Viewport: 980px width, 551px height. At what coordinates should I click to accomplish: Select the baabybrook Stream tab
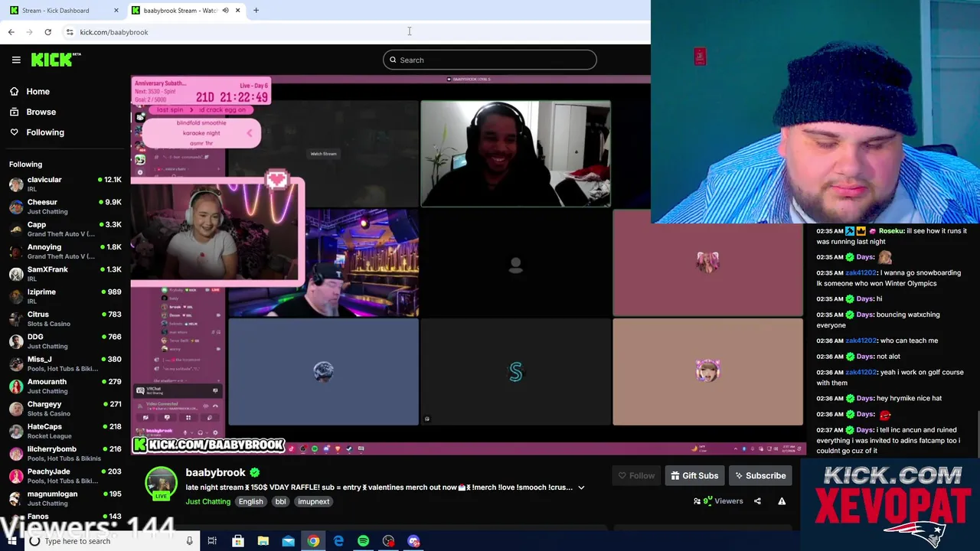(184, 11)
